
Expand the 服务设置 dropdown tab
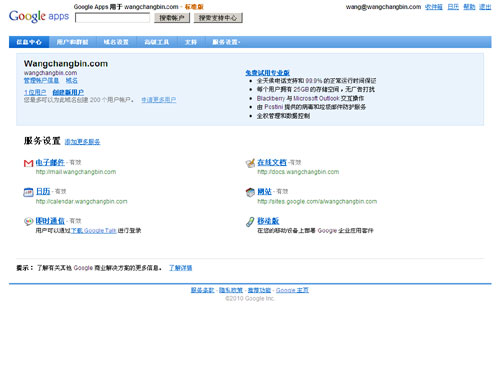226,42
